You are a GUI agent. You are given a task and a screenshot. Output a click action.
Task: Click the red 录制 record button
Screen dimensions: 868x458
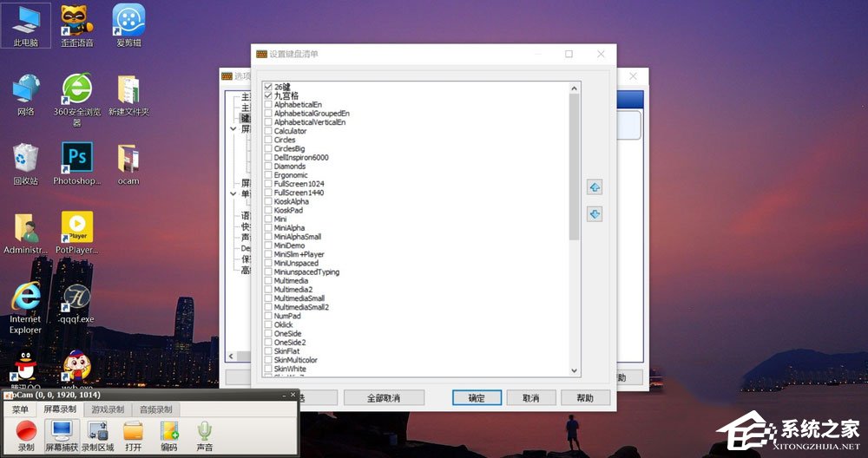pyautogui.click(x=26, y=431)
